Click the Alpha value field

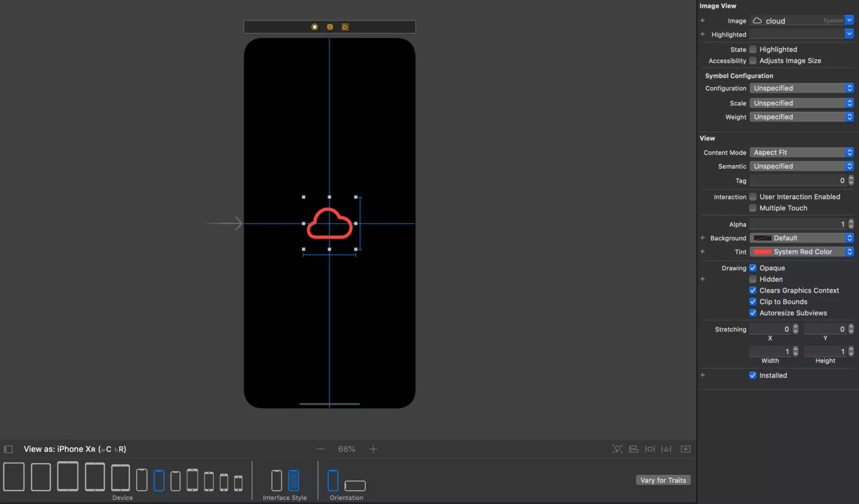[797, 224]
